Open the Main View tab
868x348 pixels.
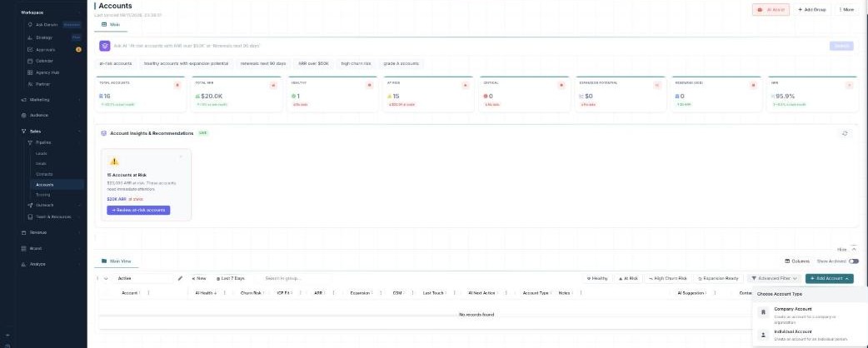[116, 261]
